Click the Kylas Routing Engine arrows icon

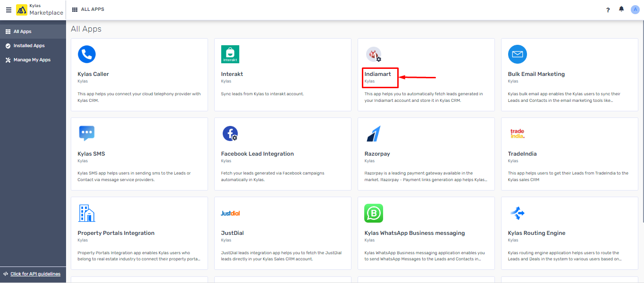[517, 213]
